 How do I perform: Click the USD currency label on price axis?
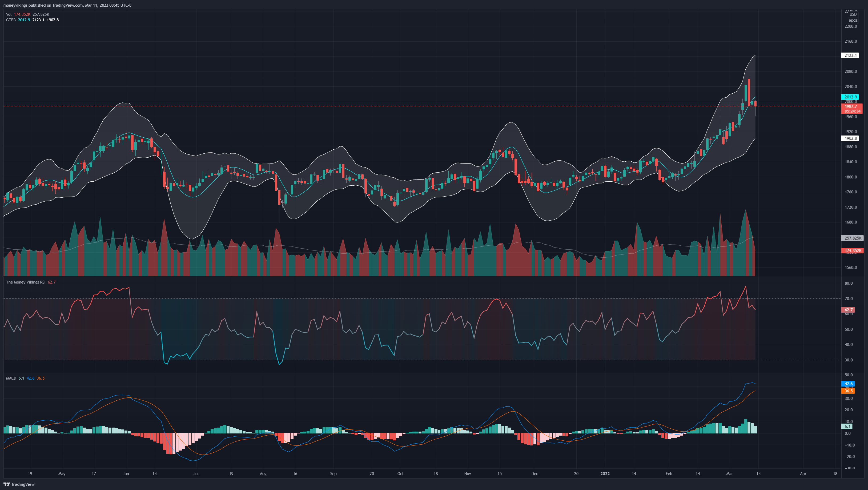tap(853, 14)
